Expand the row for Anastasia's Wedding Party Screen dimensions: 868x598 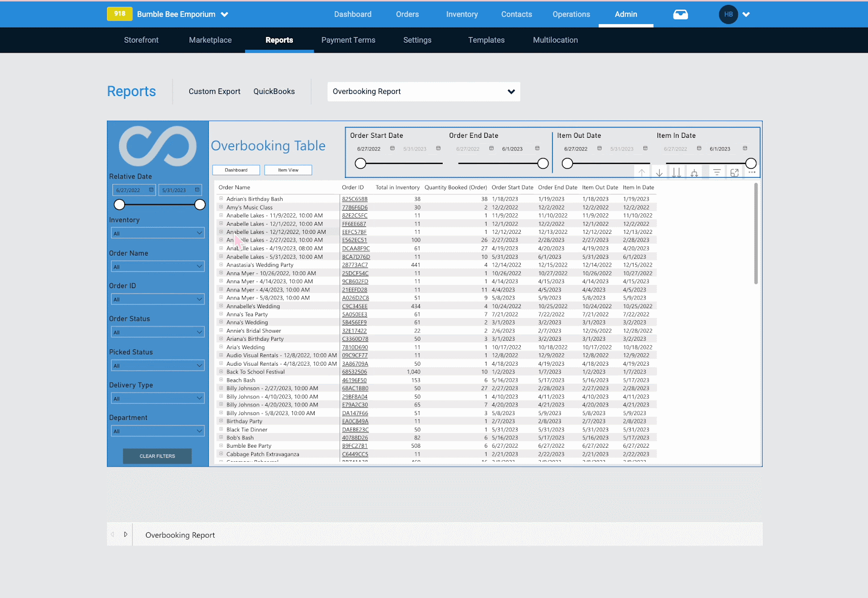(221, 265)
